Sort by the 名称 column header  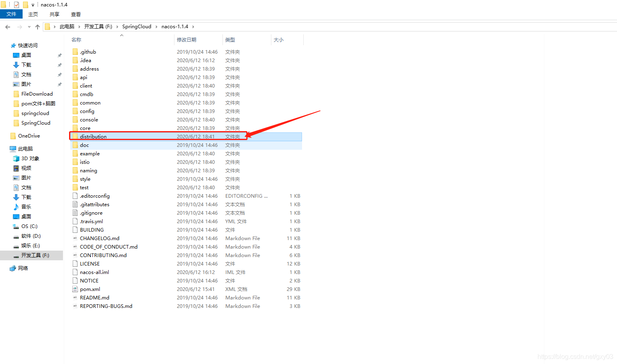tap(76, 40)
